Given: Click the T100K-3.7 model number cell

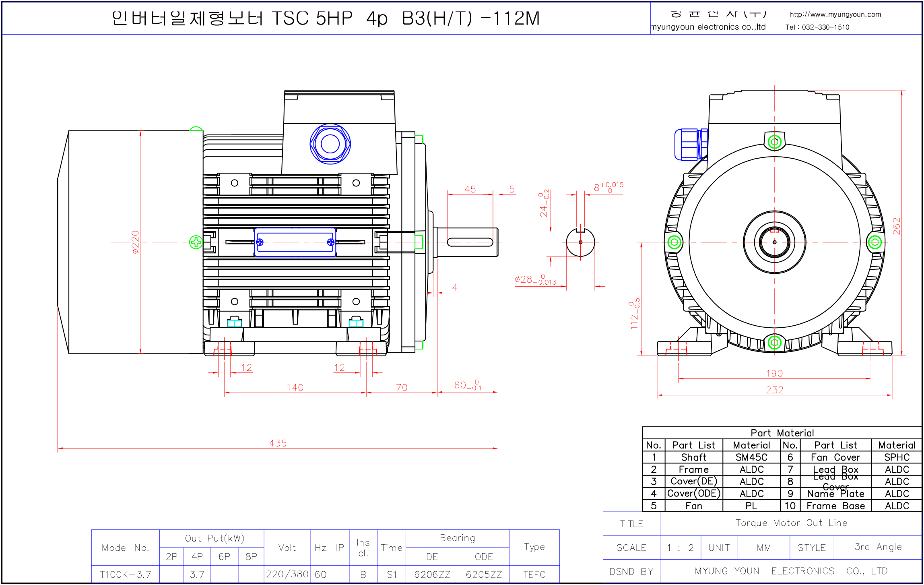Looking at the screenshot, I should click(126, 575).
